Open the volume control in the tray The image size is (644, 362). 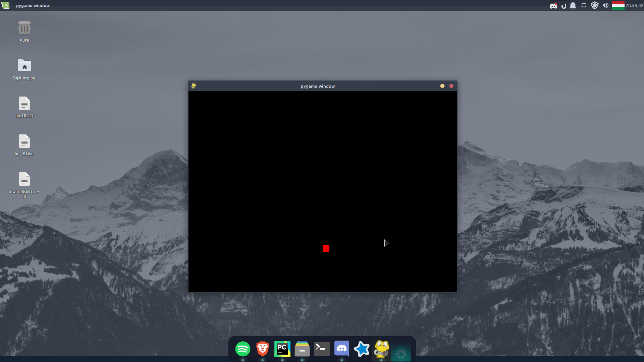(606, 5)
